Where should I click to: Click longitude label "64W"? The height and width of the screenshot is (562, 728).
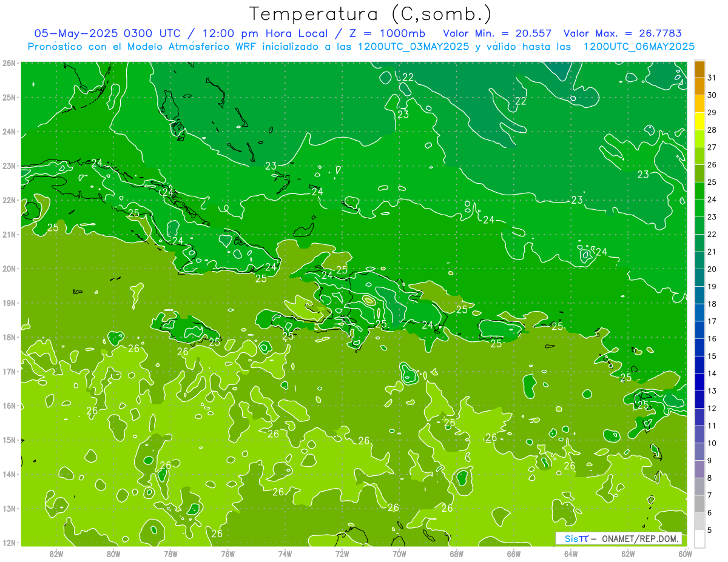pos(571,554)
